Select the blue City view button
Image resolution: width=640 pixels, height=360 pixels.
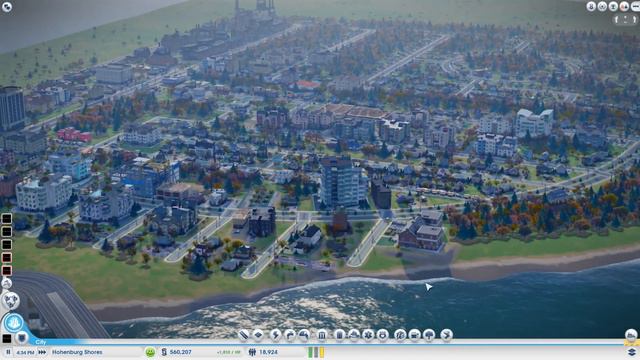(14, 323)
